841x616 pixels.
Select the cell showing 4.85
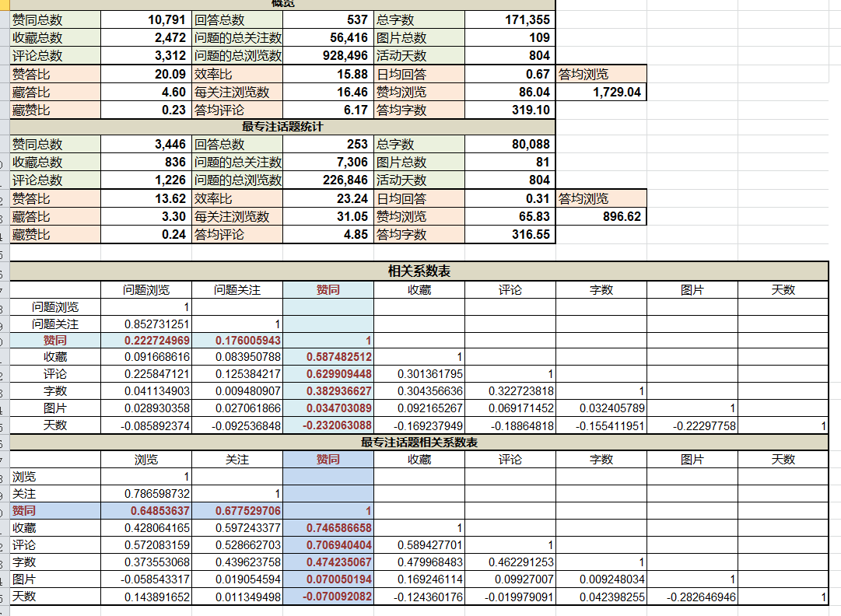click(x=328, y=234)
